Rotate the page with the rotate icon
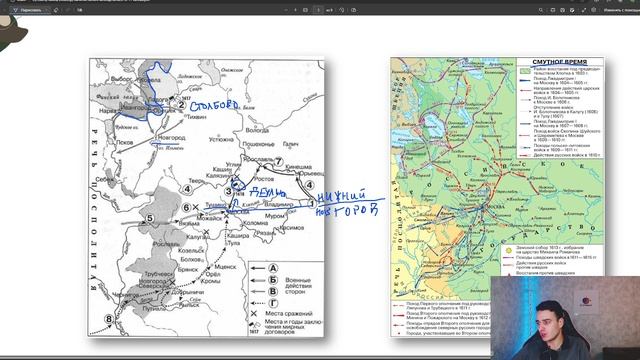 coord(341,10)
